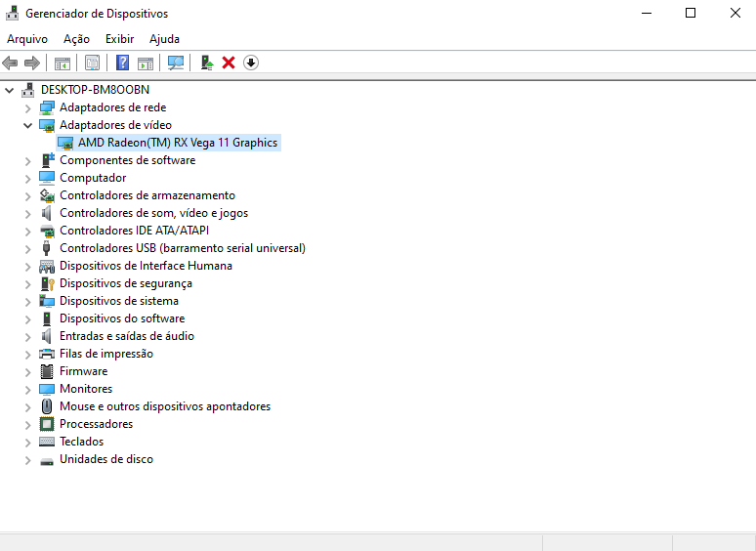Disable device using the black down-arrow icon

pos(251,63)
